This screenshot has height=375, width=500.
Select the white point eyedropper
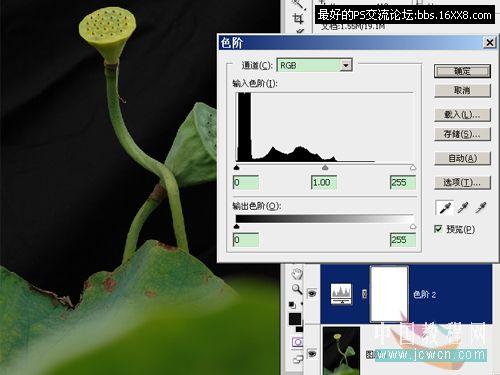pos(481,208)
